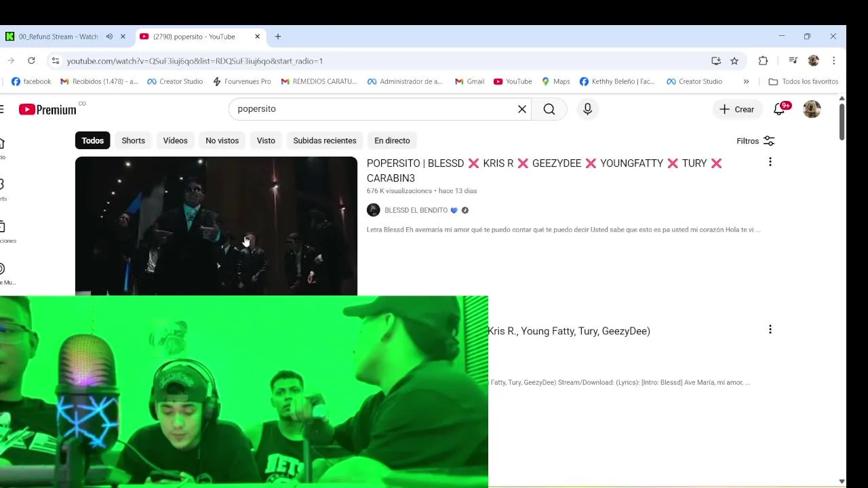The height and width of the screenshot is (488, 868).
Task: Click the install app icon in address bar
Action: pos(716,61)
